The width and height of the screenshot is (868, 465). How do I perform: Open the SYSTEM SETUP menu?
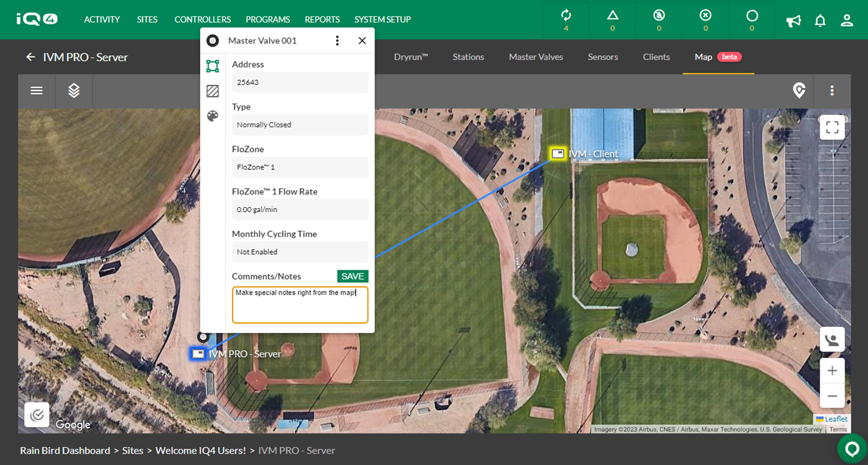(x=383, y=20)
